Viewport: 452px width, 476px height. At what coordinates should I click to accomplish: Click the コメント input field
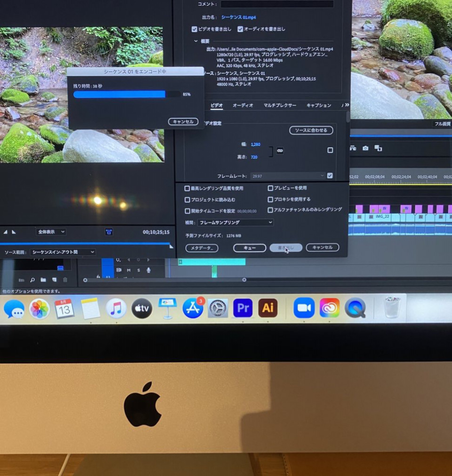click(277, 4)
